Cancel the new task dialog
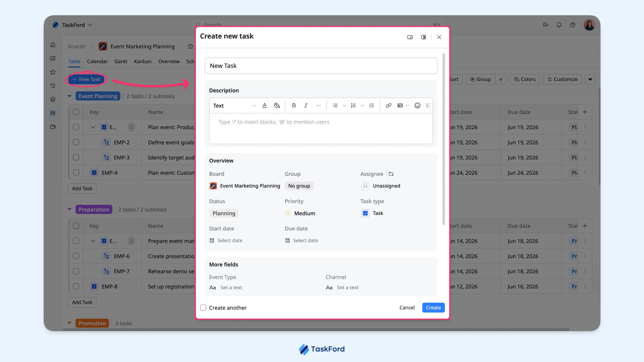The image size is (644, 362). pyautogui.click(x=407, y=308)
